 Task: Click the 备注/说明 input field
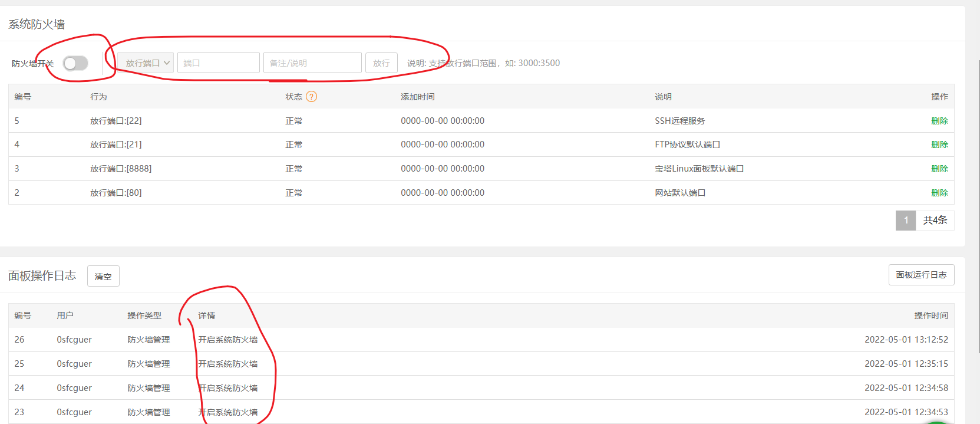pyautogui.click(x=312, y=63)
